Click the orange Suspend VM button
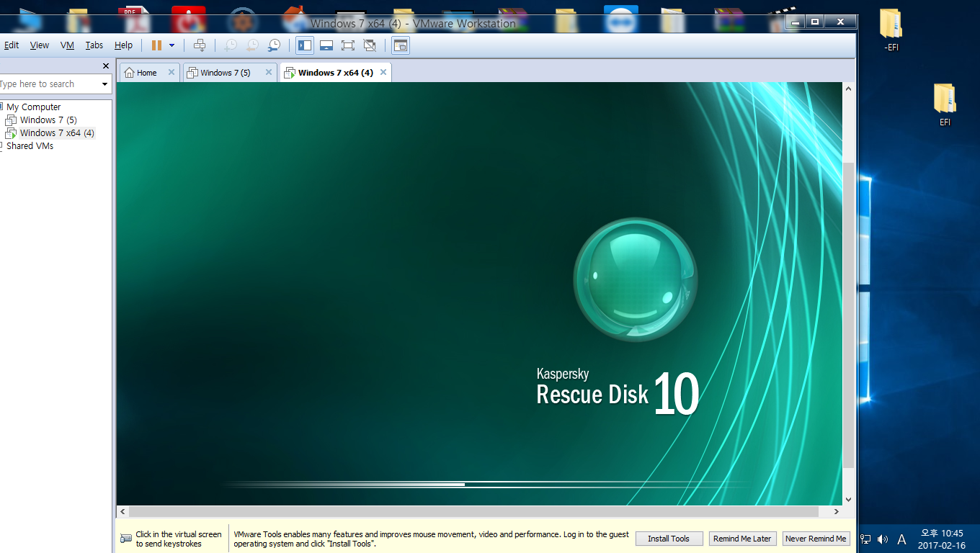 tap(156, 45)
